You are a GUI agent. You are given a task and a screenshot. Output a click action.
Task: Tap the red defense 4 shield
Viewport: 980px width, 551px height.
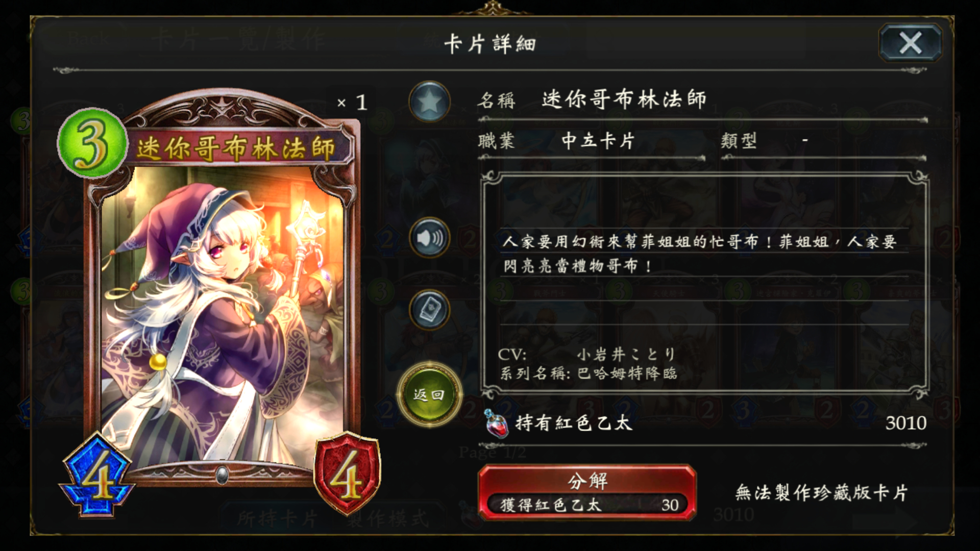347,473
